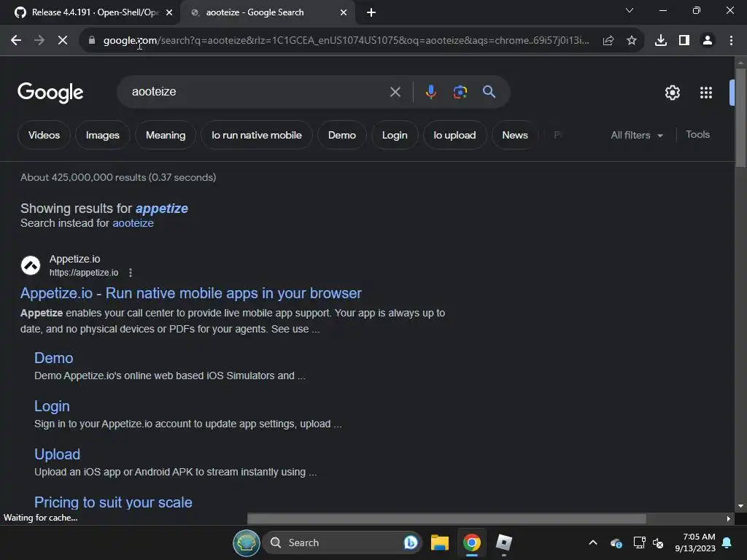Screen dimensions: 747x560
Task: Filter results by Images
Action: [102, 135]
